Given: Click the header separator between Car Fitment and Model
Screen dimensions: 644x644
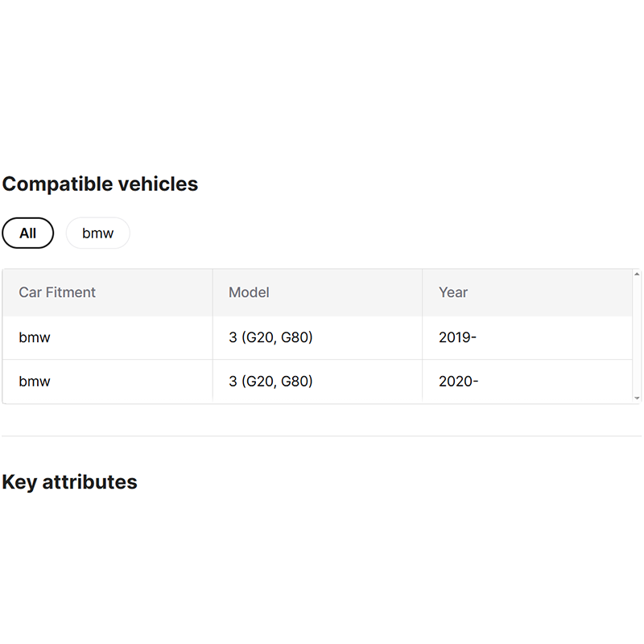Looking at the screenshot, I should (213, 292).
